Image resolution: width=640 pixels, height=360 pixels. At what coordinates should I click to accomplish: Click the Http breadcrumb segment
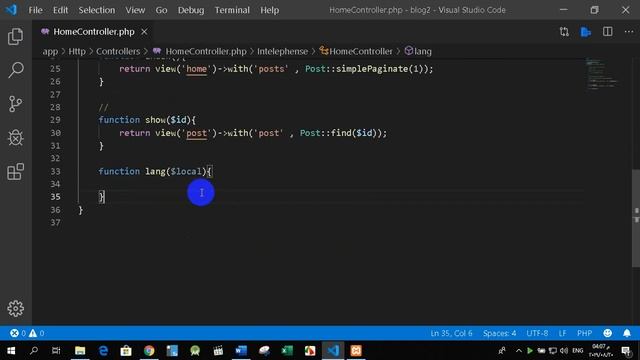(x=77, y=51)
